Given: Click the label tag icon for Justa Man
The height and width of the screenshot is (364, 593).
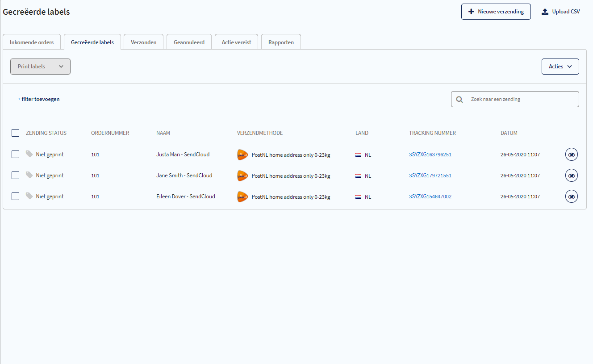Looking at the screenshot, I should [29, 154].
